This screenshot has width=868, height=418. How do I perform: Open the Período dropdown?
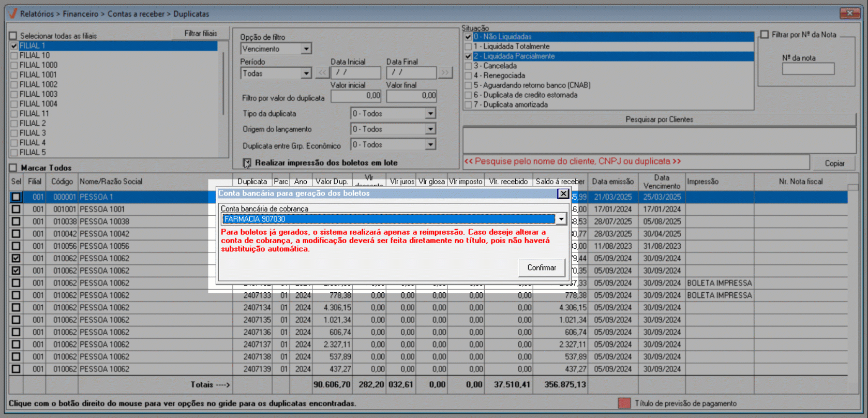[306, 73]
